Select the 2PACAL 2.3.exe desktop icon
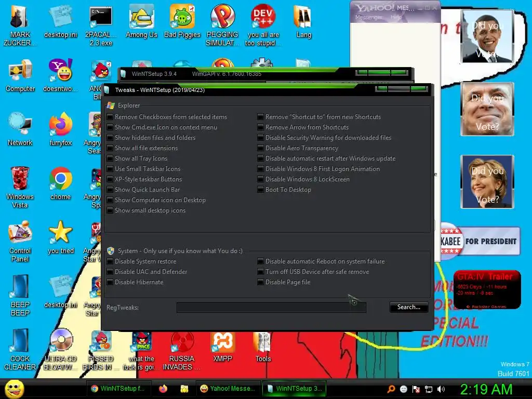 pos(101,25)
